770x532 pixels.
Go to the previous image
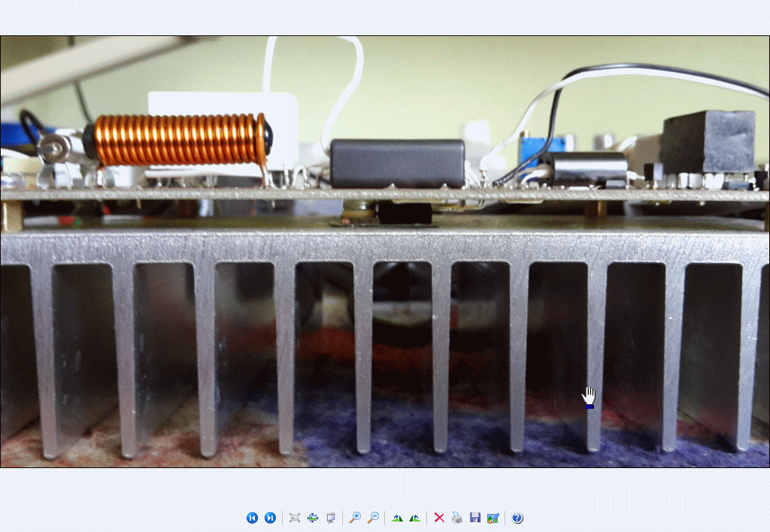coord(252,518)
